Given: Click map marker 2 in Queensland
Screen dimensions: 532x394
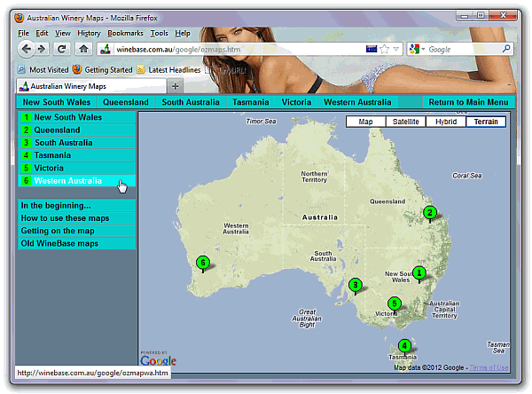Looking at the screenshot, I should point(430,213).
